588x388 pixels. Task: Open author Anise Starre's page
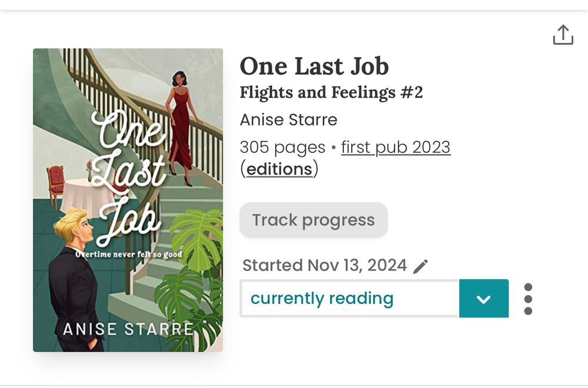[x=289, y=120]
